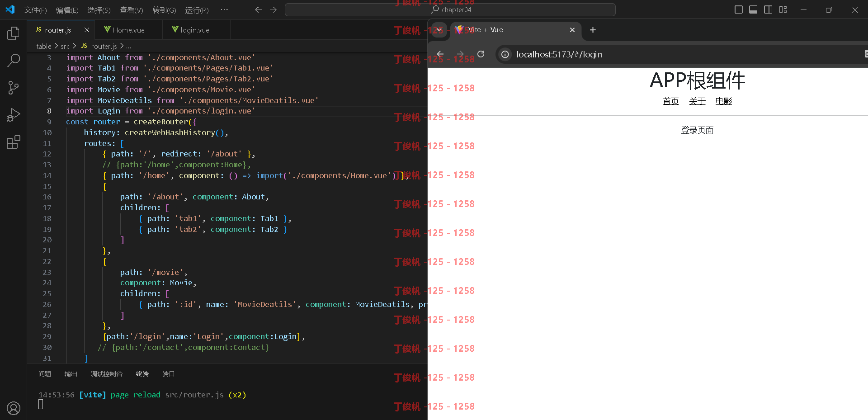868x420 pixels.
Task: Click the table breadcrumb segment
Action: tap(44, 46)
